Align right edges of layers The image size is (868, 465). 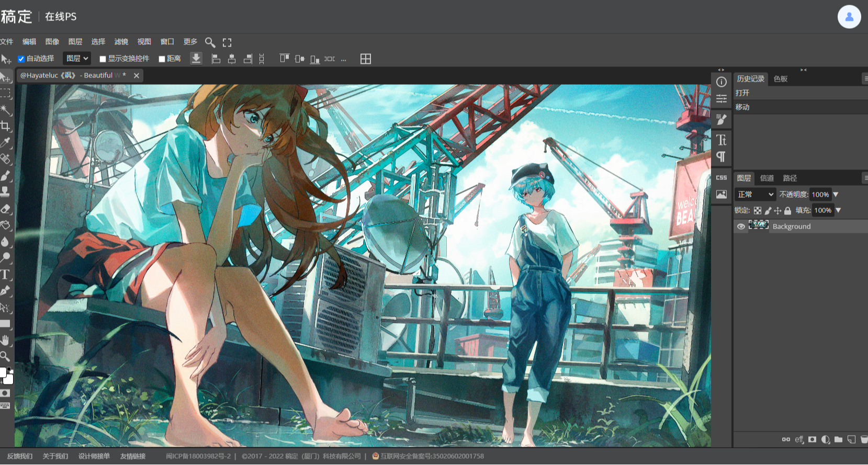click(248, 59)
